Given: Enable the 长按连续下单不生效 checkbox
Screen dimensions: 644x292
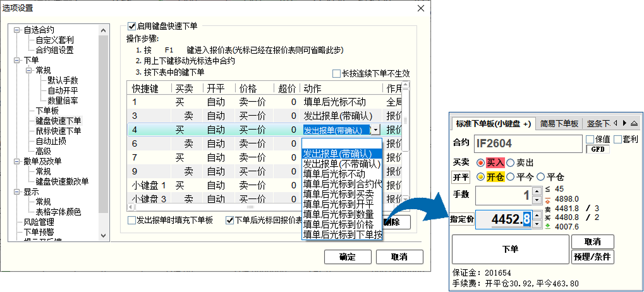Looking at the screenshot, I should tap(336, 73).
